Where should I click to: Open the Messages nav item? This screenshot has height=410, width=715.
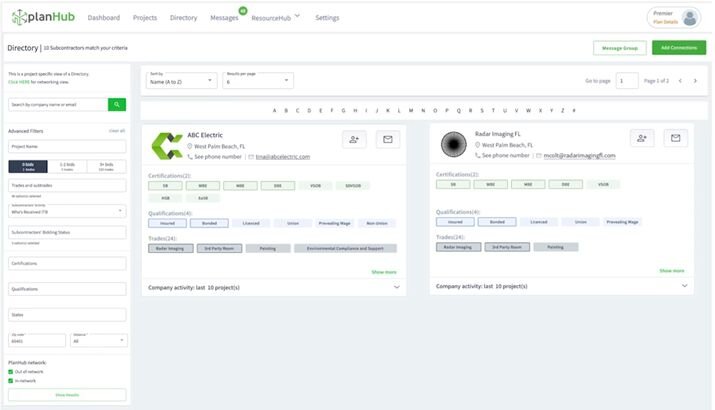[224, 18]
